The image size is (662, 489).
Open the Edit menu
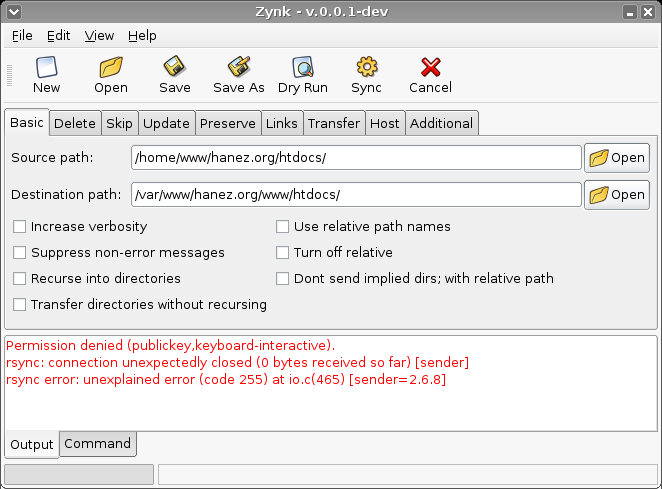[x=58, y=36]
